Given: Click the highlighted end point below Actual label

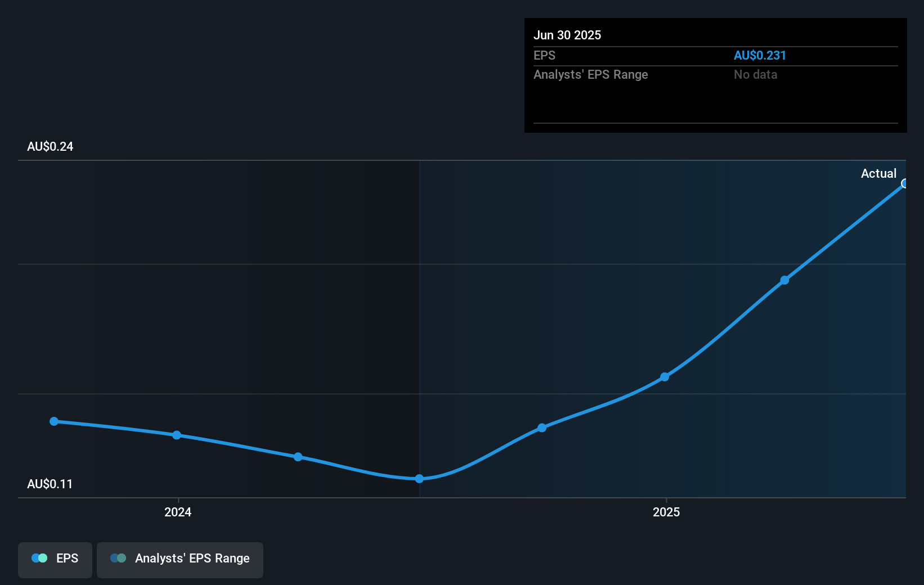Looking at the screenshot, I should 904,183.
